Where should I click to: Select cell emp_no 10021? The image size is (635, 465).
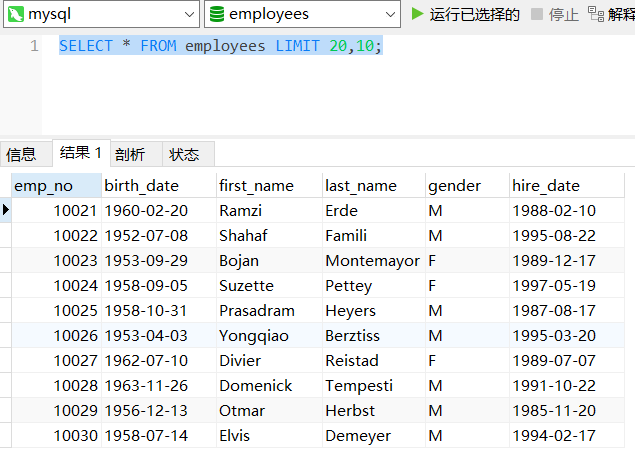[56, 211]
